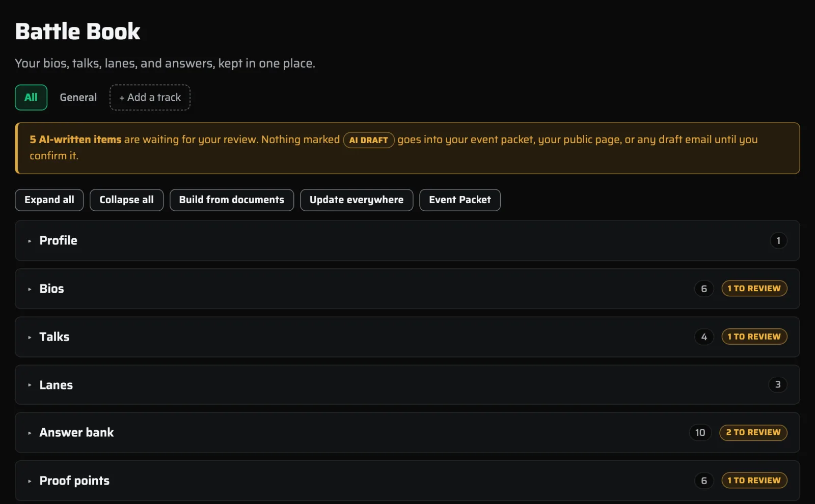The width and height of the screenshot is (815, 504).
Task: Expand the Lanes section triangle
Action: 30,385
